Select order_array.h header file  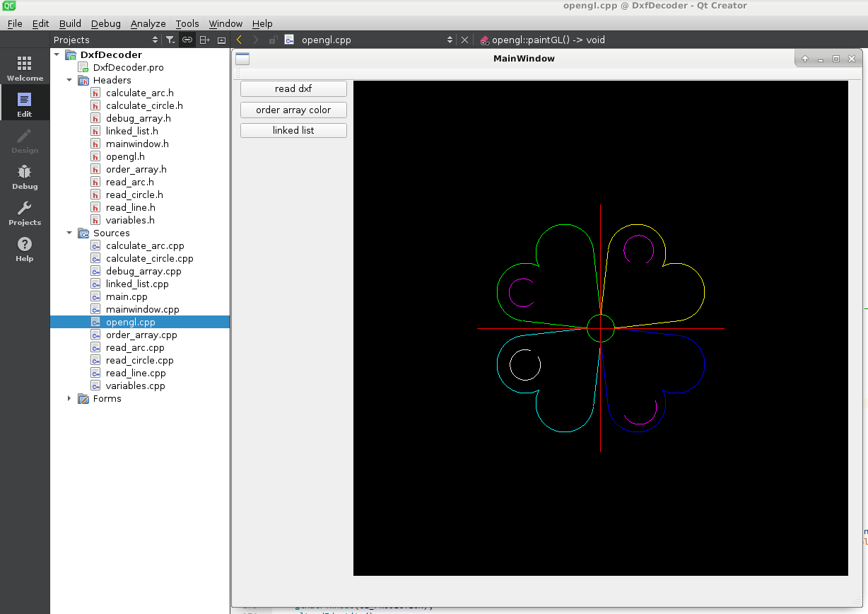click(136, 169)
